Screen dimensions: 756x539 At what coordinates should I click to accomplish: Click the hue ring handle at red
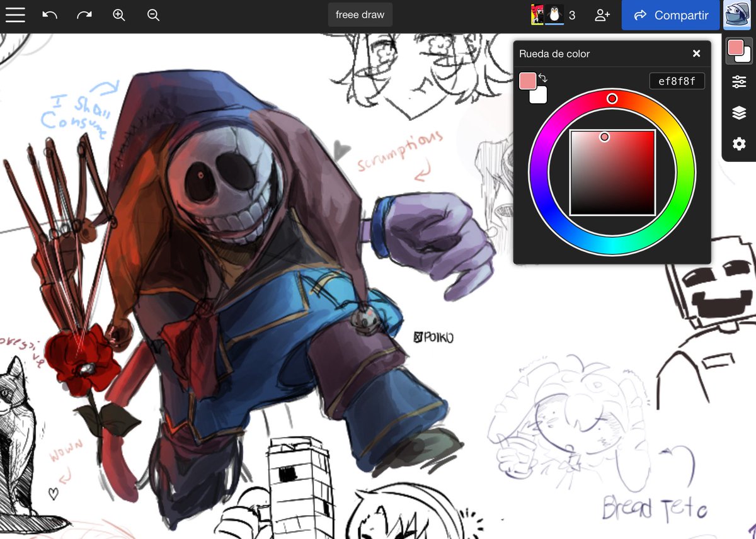tap(612, 99)
